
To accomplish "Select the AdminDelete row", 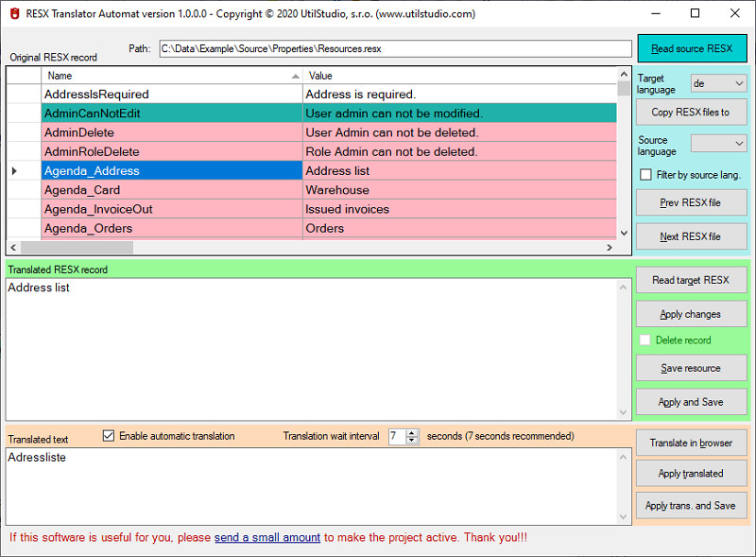I will (x=312, y=132).
